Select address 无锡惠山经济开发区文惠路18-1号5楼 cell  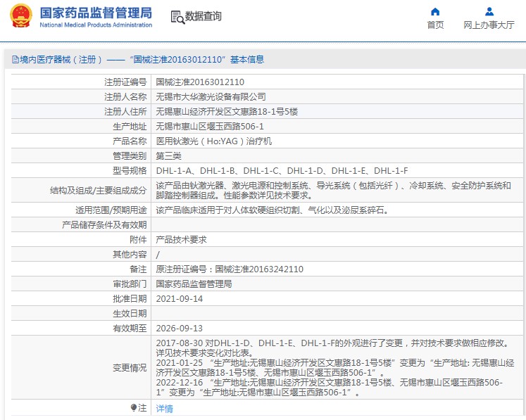337,112
